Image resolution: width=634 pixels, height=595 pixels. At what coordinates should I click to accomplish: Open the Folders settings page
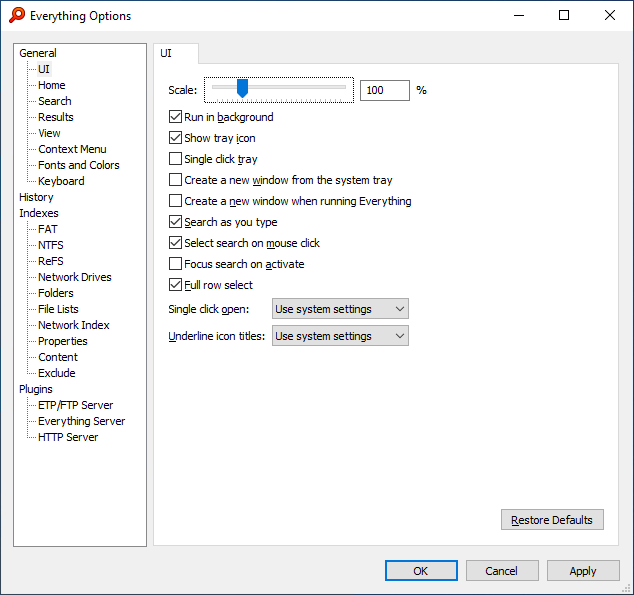(56, 293)
